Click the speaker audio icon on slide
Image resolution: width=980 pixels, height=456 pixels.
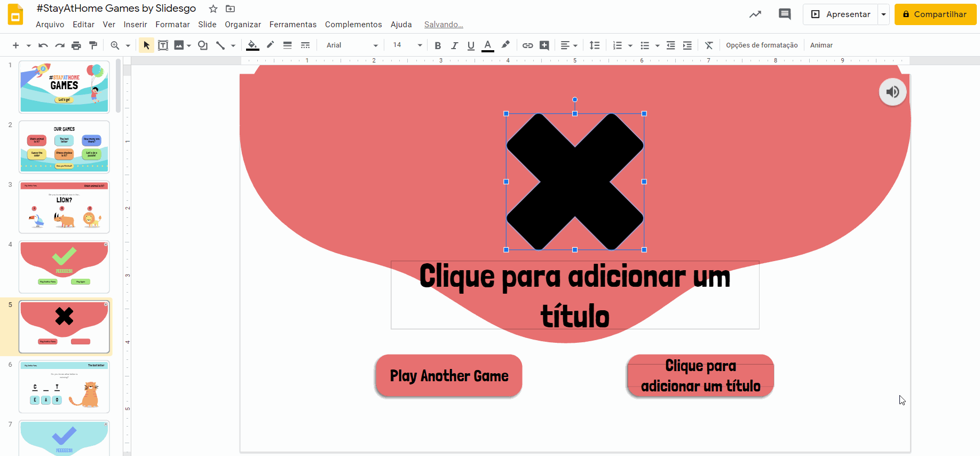click(x=892, y=92)
